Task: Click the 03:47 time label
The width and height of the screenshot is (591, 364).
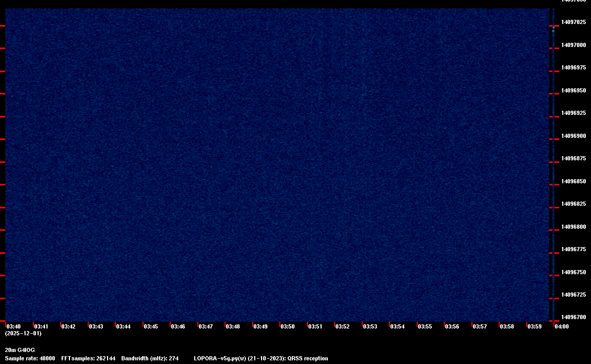Action: click(x=205, y=326)
